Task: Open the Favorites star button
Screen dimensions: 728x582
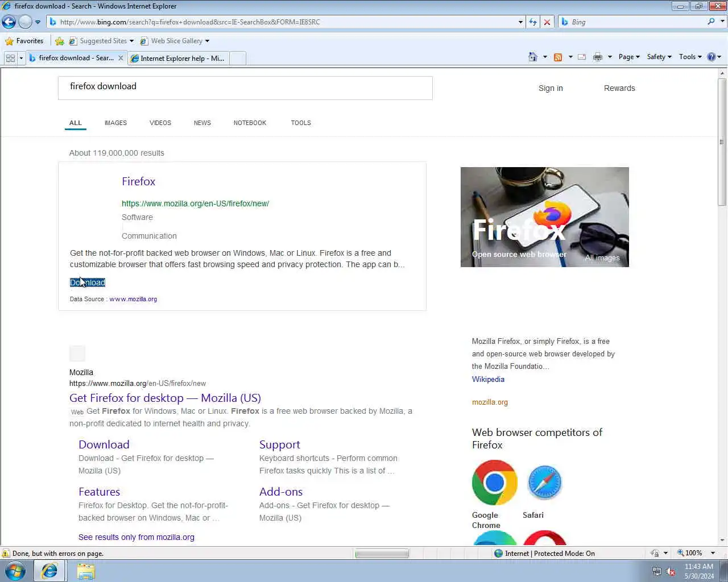Action: click(24, 41)
